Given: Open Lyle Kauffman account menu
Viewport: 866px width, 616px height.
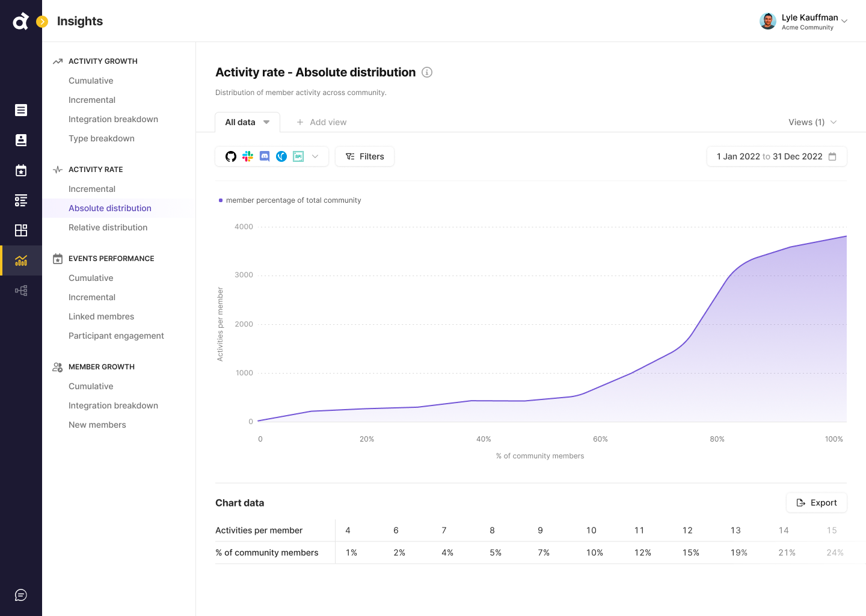Looking at the screenshot, I should [x=803, y=22].
